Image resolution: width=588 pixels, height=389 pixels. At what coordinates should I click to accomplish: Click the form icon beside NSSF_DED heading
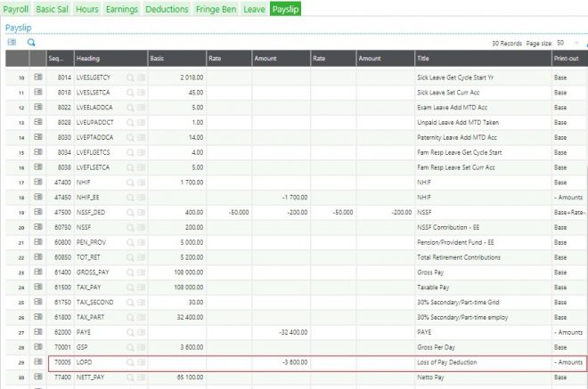tap(141, 214)
